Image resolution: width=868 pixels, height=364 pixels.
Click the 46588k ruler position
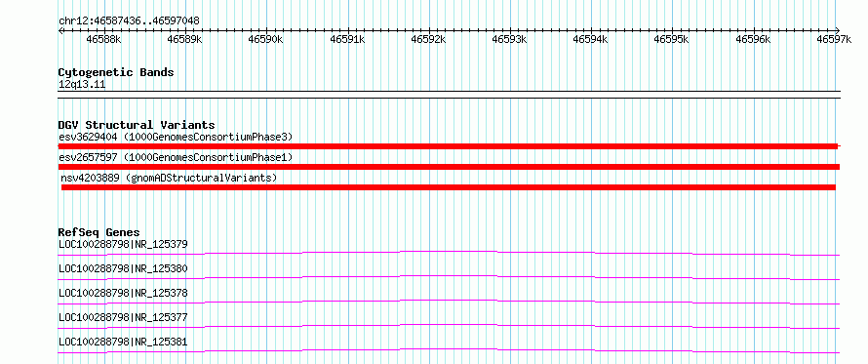(x=104, y=39)
